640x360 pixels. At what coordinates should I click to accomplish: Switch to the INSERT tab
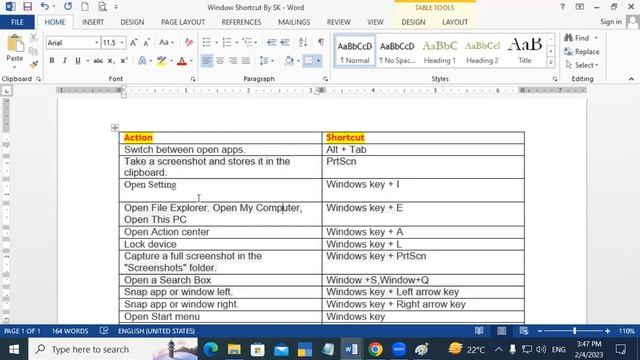click(93, 22)
